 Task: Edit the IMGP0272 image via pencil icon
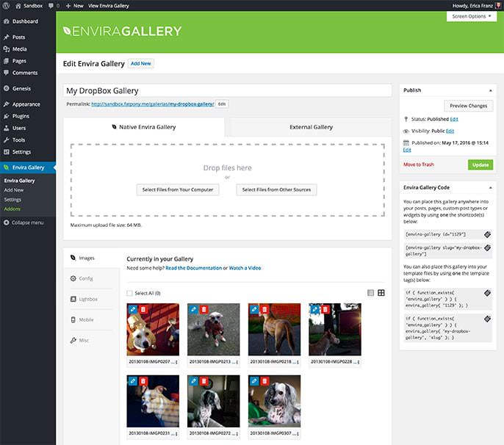click(193, 380)
